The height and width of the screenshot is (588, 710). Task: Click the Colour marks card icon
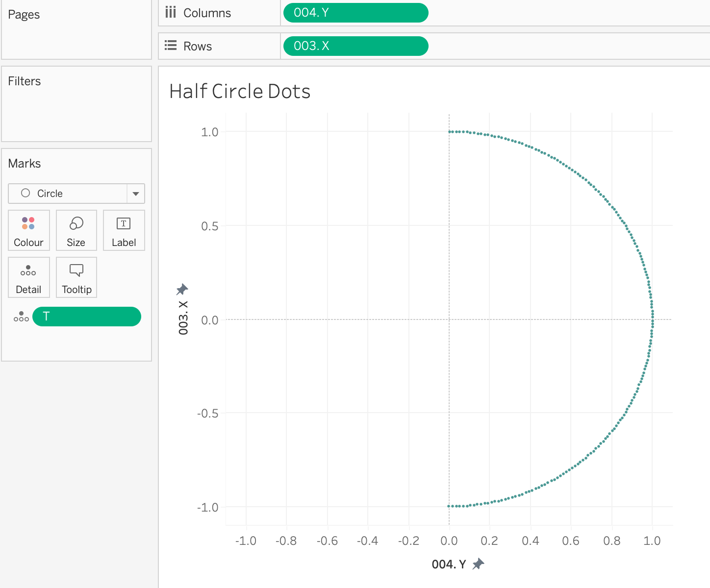click(x=28, y=224)
